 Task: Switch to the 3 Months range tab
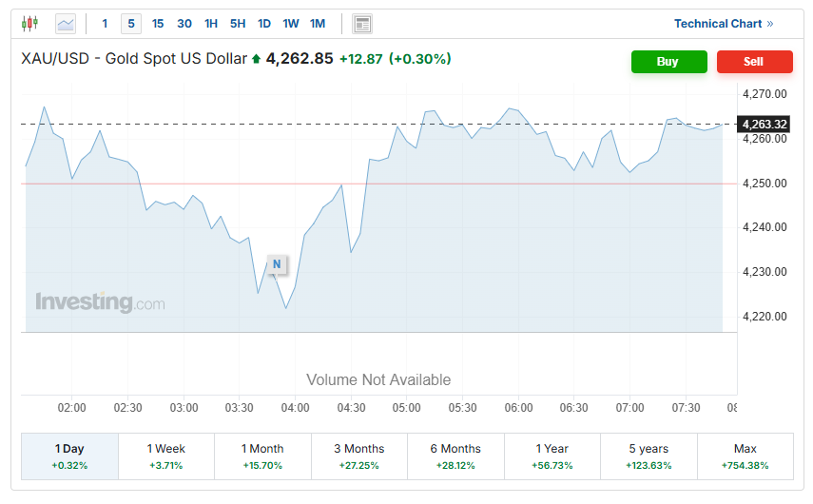click(359, 456)
